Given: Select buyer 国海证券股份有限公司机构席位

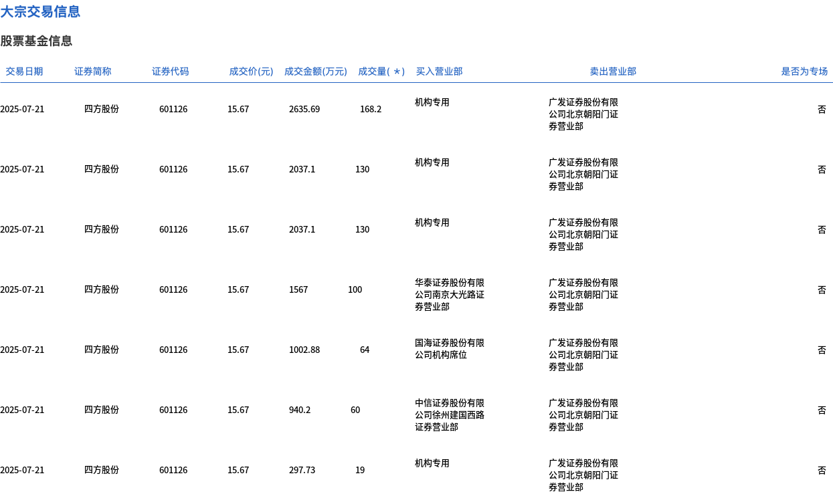Looking at the screenshot, I should [x=450, y=349].
